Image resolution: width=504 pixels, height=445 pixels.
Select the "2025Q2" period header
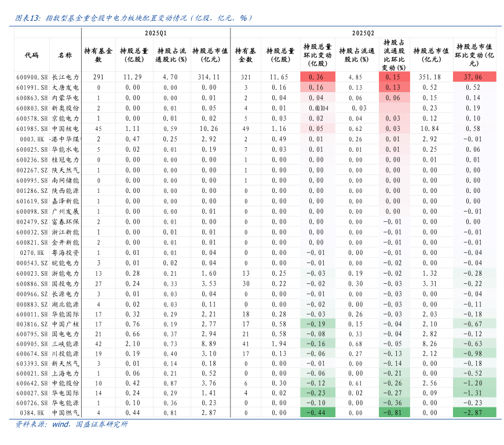click(363, 33)
